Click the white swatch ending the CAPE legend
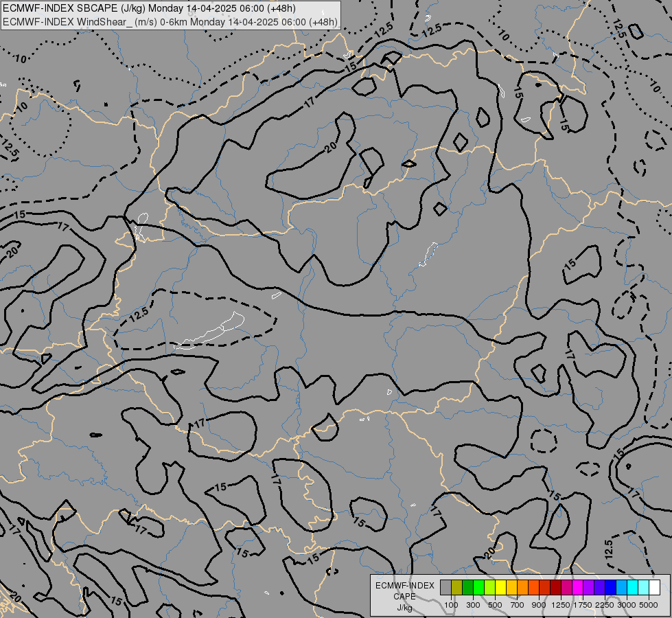Screen dimensions: 672x618 point(654,587)
